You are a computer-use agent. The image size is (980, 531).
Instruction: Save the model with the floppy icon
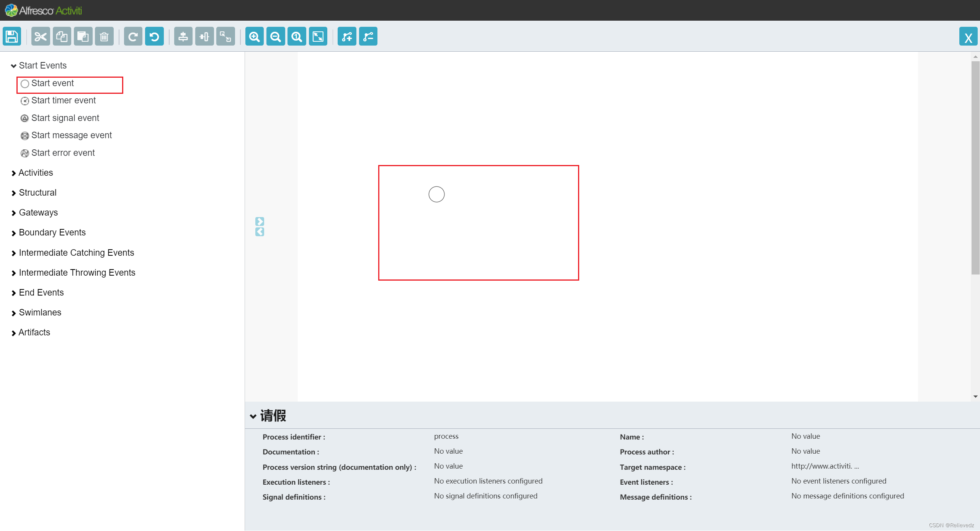click(x=12, y=37)
